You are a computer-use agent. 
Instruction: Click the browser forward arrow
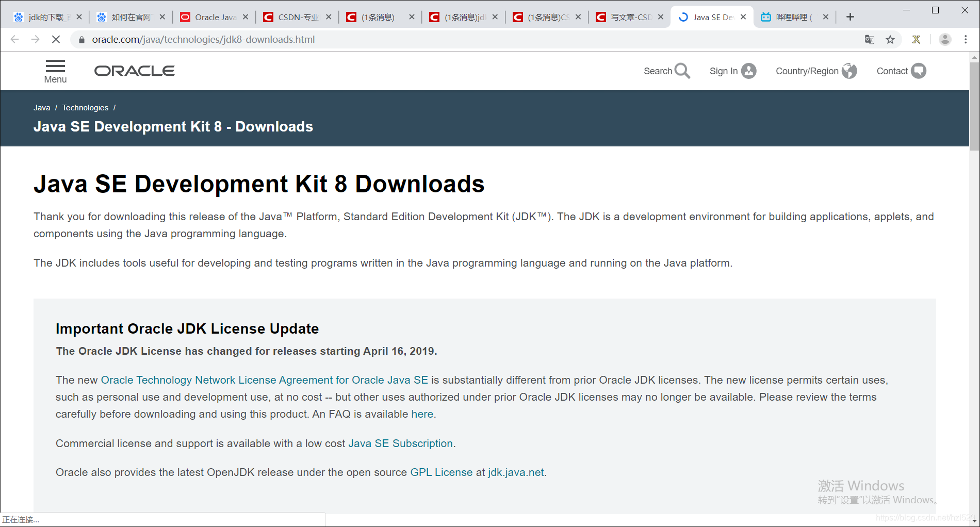click(35, 39)
